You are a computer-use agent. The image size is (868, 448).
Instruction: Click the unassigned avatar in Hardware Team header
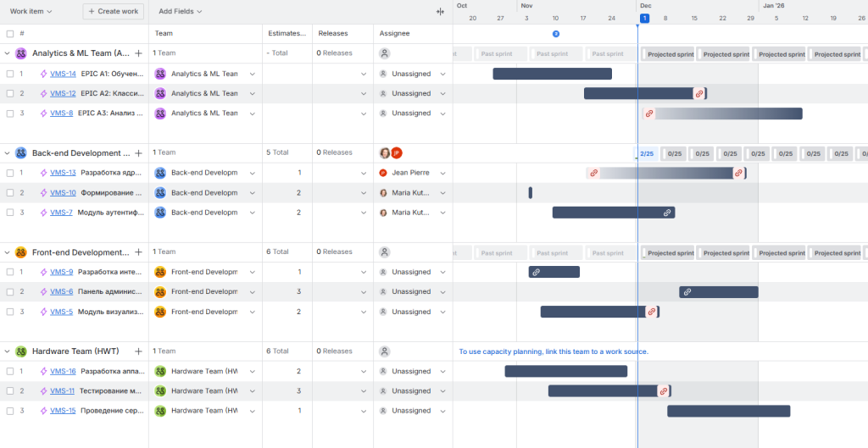pyautogui.click(x=385, y=351)
